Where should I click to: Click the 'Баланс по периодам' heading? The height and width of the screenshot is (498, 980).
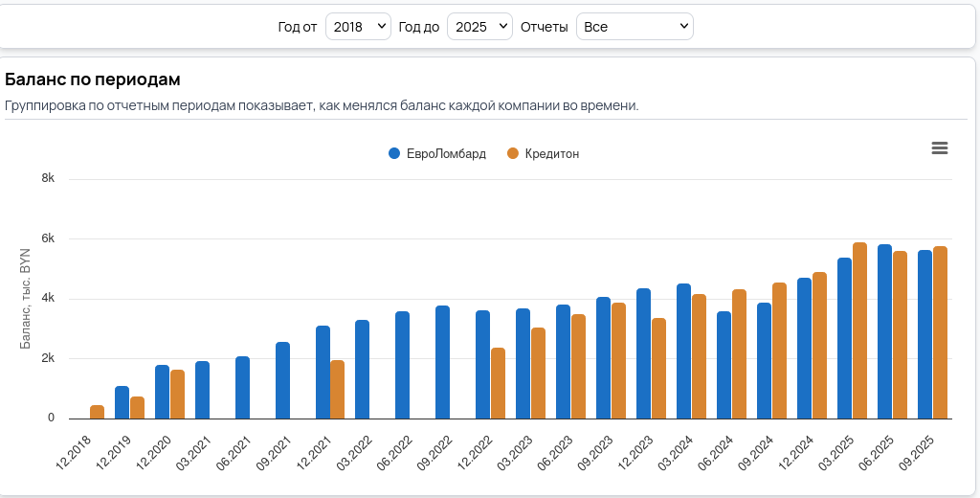[93, 79]
